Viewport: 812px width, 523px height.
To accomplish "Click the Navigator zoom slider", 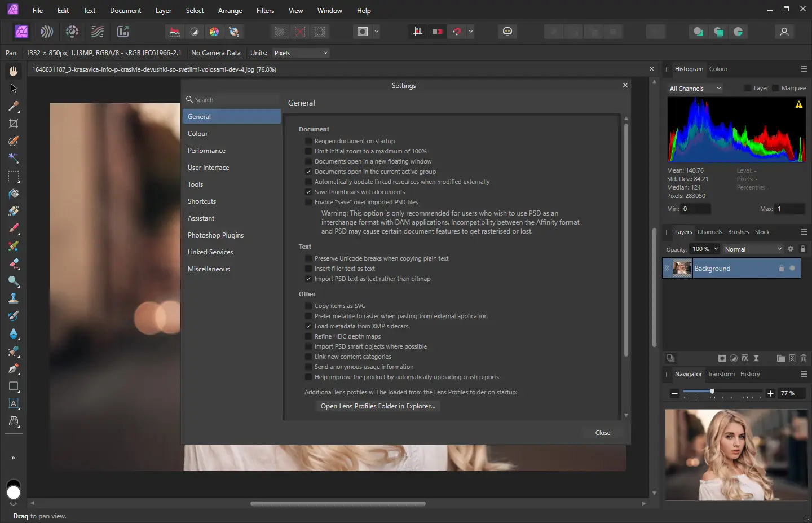I will click(x=712, y=392).
